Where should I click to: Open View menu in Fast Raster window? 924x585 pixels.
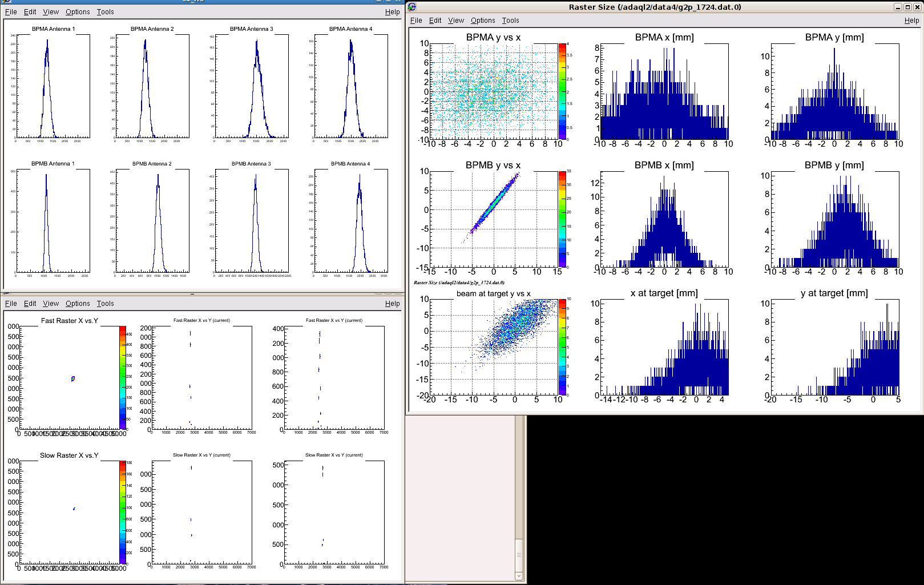51,304
